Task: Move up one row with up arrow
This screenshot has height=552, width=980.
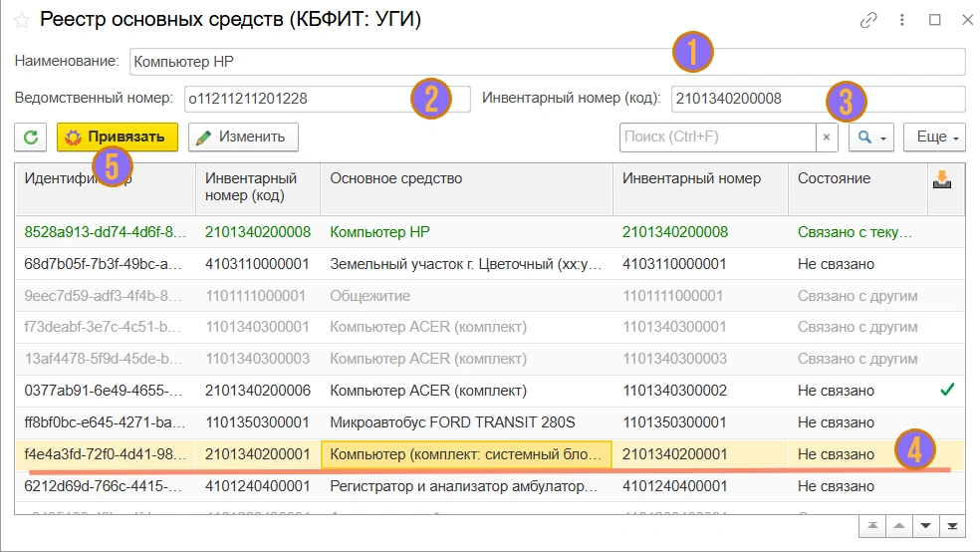Action: (x=898, y=526)
